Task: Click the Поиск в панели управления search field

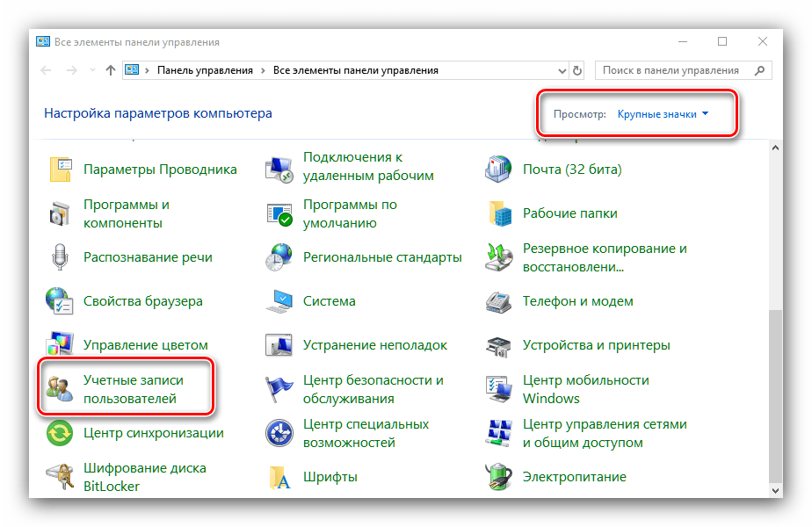Action: click(672, 70)
